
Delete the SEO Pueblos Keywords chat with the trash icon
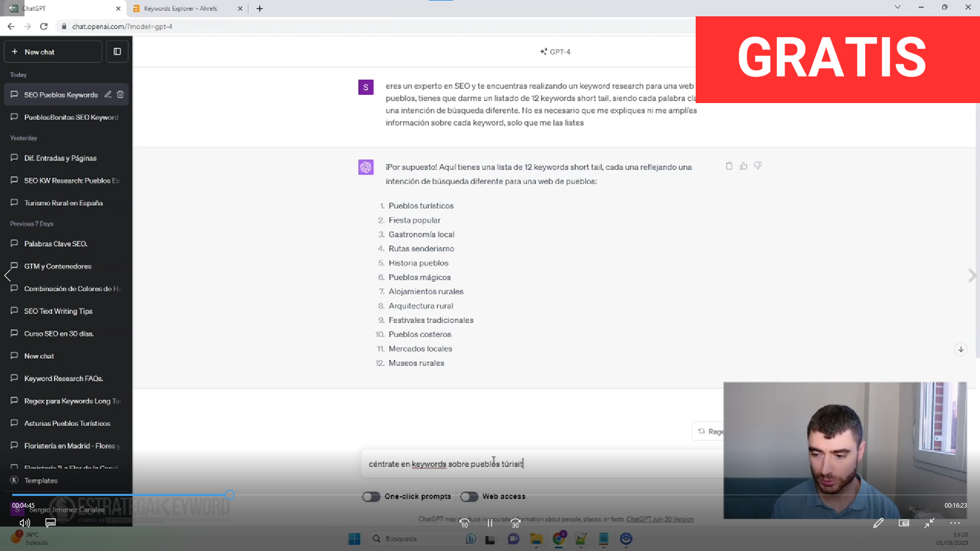120,94
